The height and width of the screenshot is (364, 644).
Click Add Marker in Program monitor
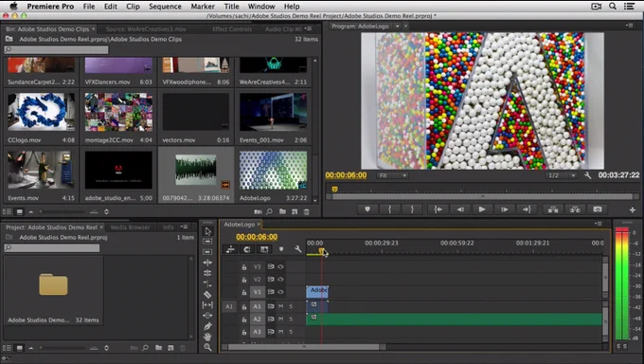click(x=367, y=209)
